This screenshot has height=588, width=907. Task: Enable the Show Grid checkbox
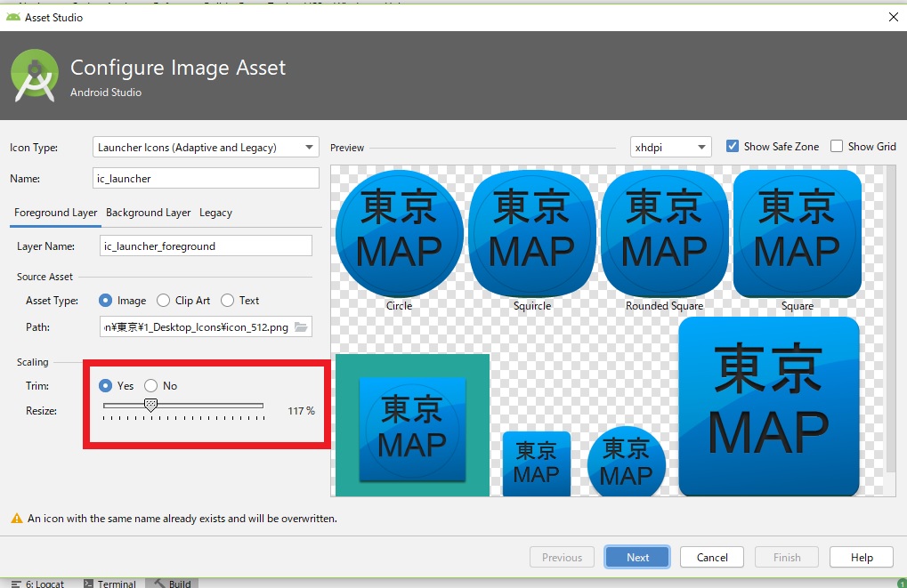[837, 147]
